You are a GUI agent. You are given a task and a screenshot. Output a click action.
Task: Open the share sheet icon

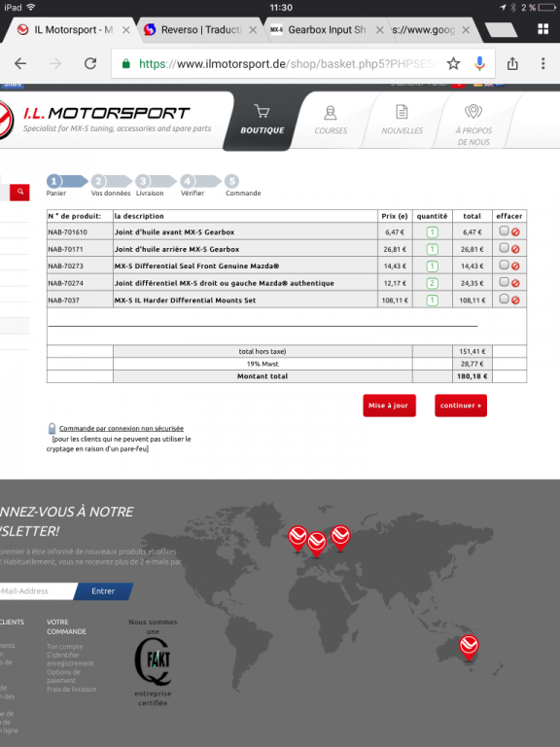(x=512, y=63)
